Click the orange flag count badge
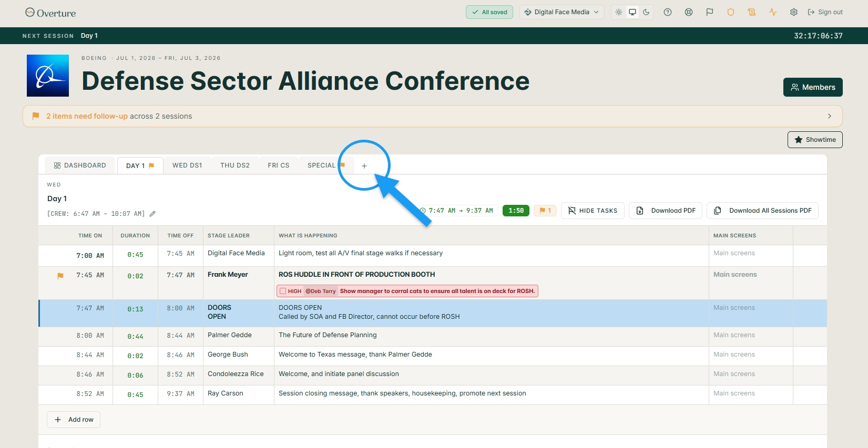This screenshot has width=868, height=448. click(545, 211)
